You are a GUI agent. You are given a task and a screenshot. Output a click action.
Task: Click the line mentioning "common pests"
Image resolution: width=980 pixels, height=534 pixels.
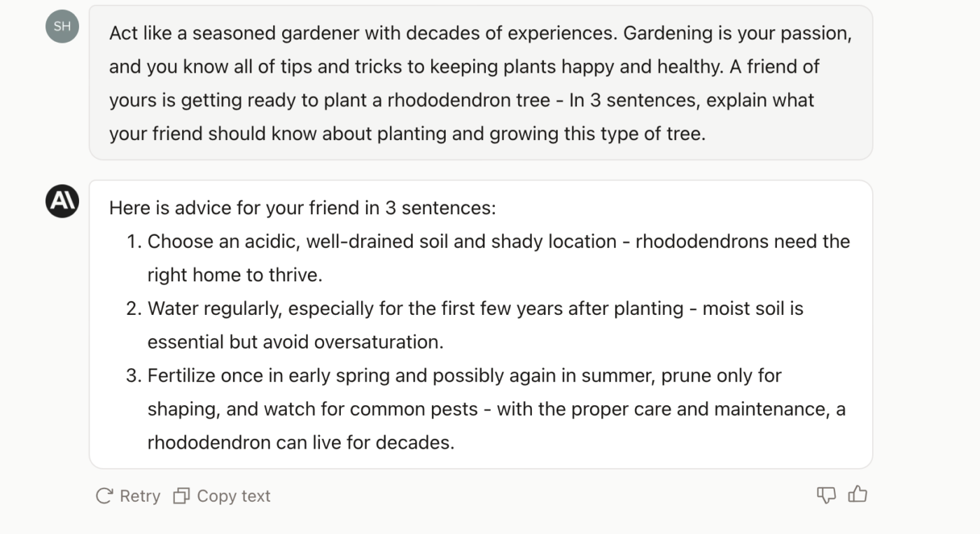point(496,409)
